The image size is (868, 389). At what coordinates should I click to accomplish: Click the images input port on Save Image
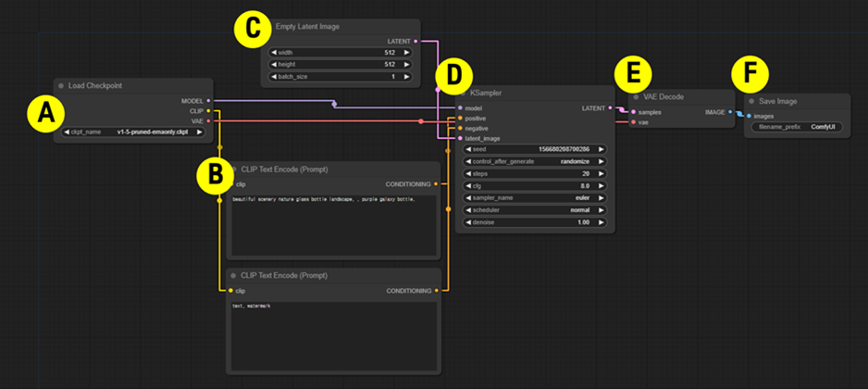click(749, 116)
